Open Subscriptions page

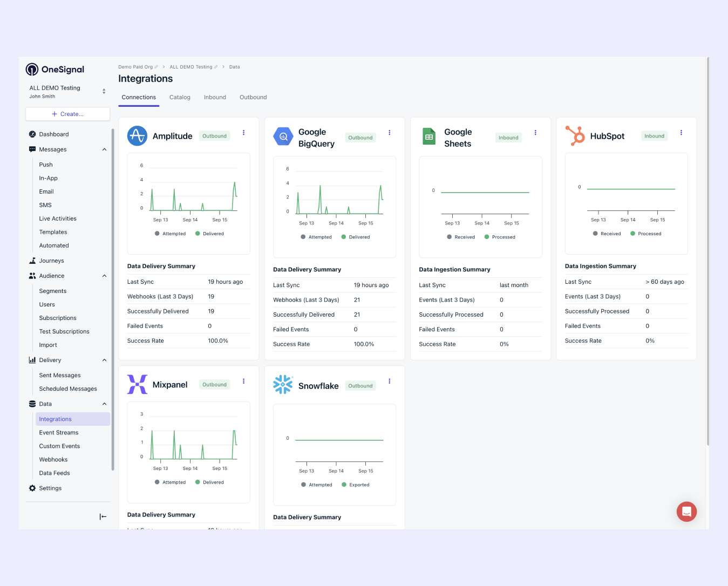[58, 318]
